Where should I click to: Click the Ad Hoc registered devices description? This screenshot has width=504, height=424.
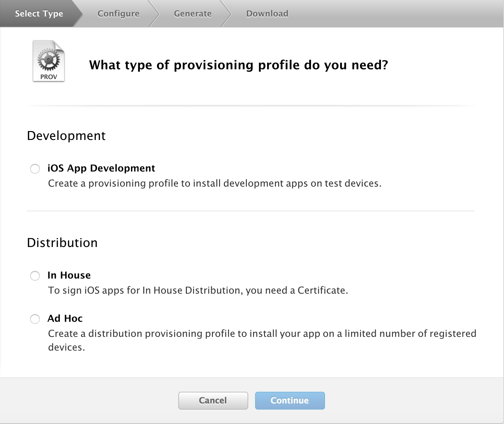tap(262, 340)
